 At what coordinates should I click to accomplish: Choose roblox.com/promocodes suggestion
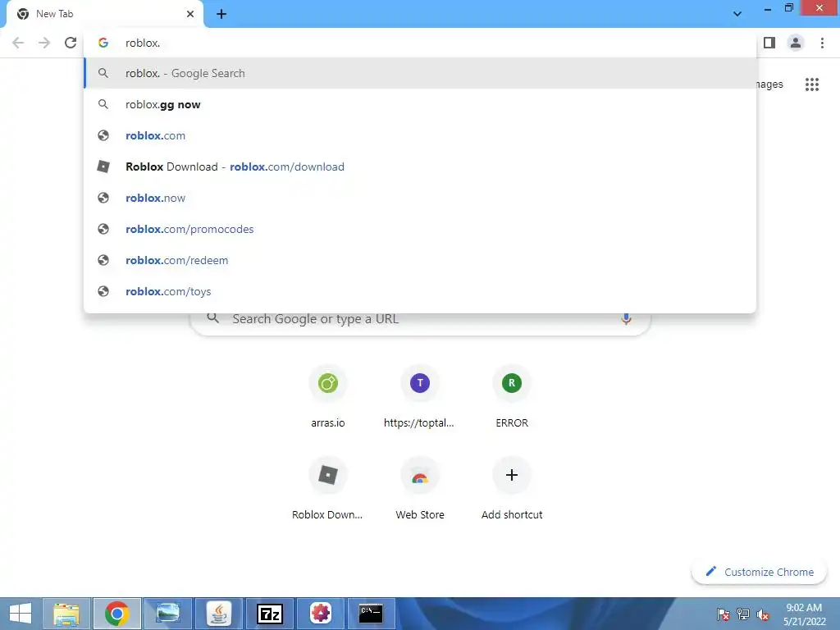pyautogui.click(x=420, y=229)
